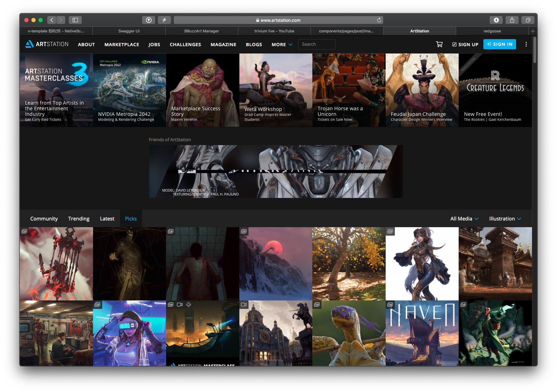Click the password manager extension icon

148,20
